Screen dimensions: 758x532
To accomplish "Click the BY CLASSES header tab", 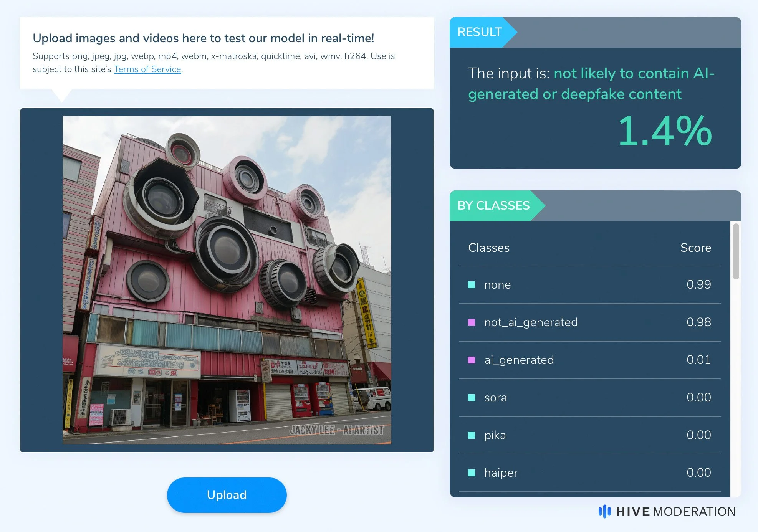I will 493,205.
